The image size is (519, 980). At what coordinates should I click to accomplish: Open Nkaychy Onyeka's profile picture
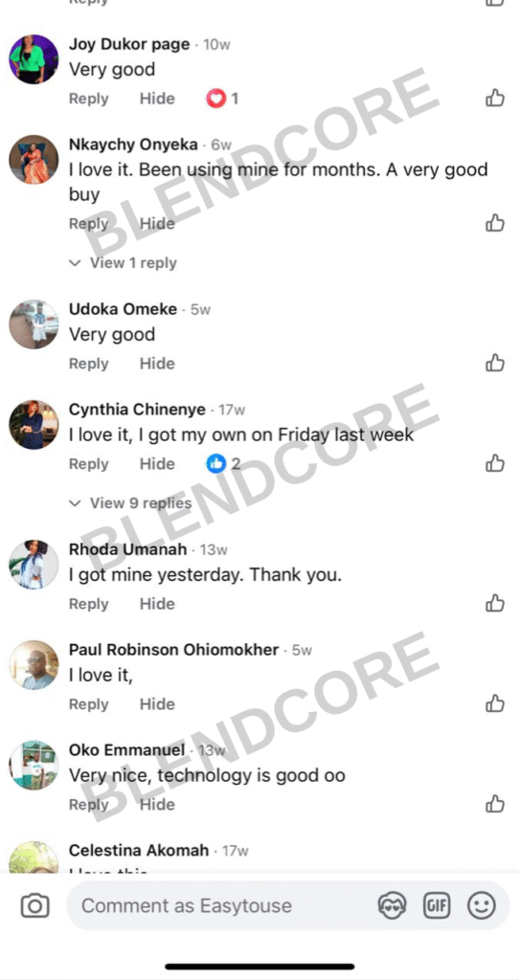click(34, 160)
